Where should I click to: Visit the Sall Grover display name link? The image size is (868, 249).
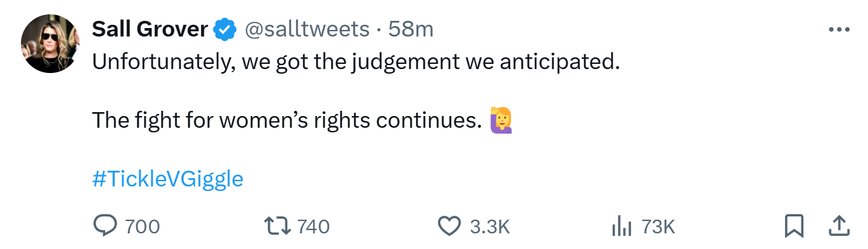coord(150,29)
